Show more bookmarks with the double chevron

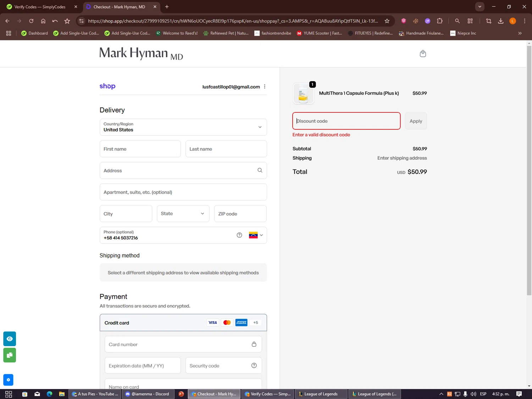(x=520, y=33)
